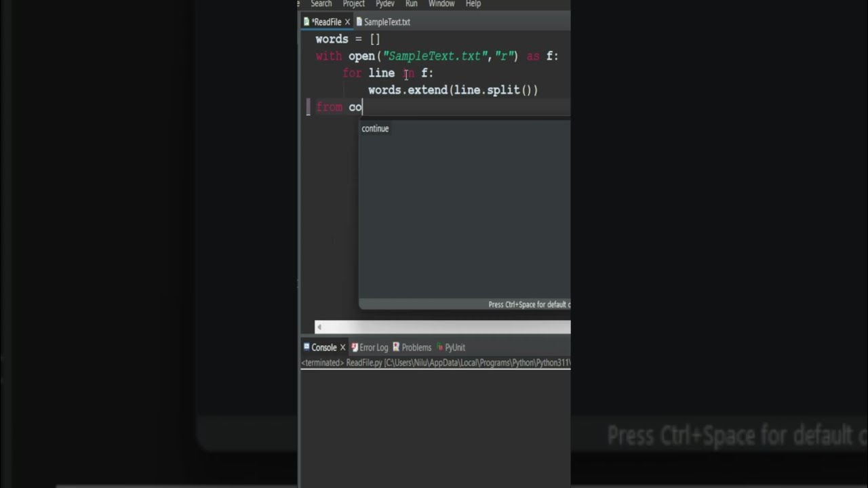This screenshot has height=488, width=868.
Task: Place cursor on the 'from co' line
Action: 339,107
